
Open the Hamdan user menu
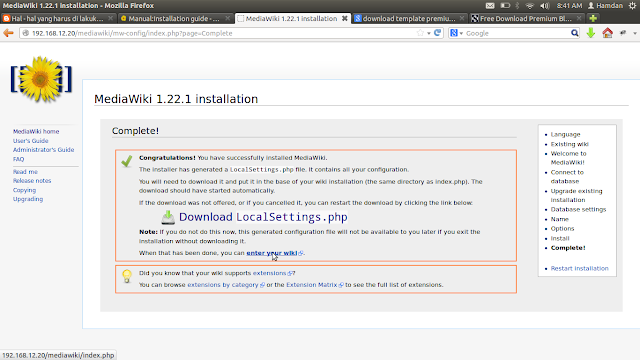coord(605,5)
